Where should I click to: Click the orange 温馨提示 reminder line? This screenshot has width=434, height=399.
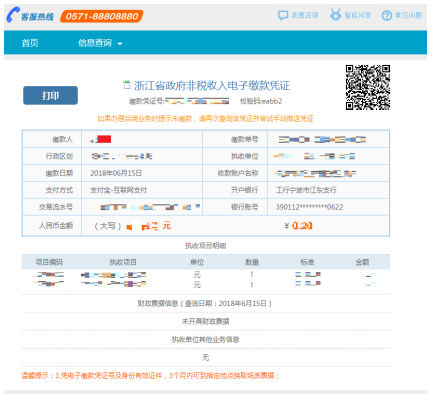[x=150, y=376]
